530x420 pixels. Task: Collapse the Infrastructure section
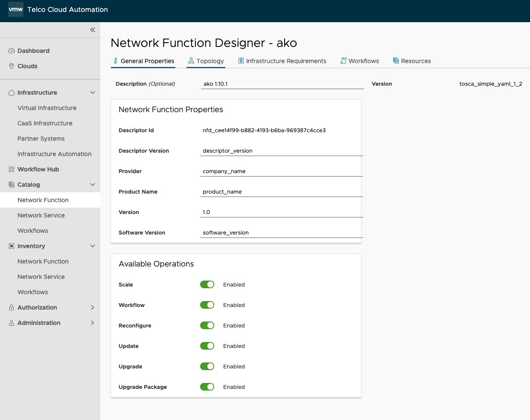[93, 93]
